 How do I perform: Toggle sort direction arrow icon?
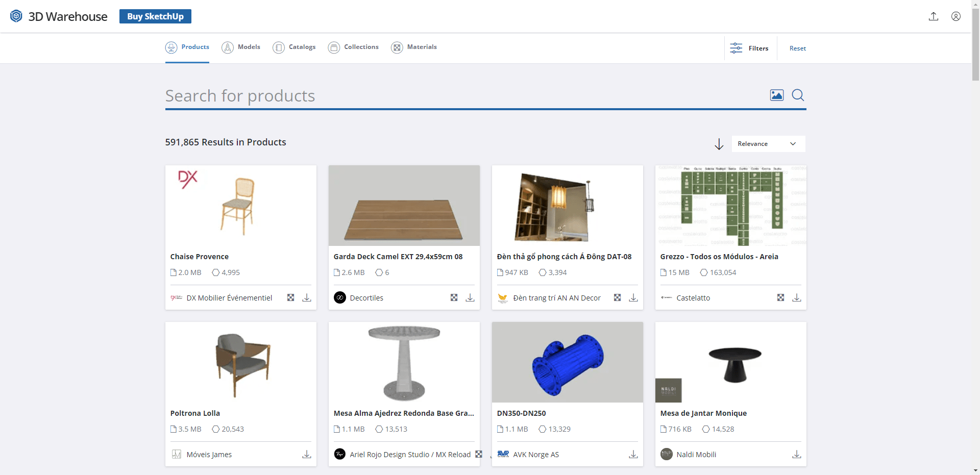719,144
